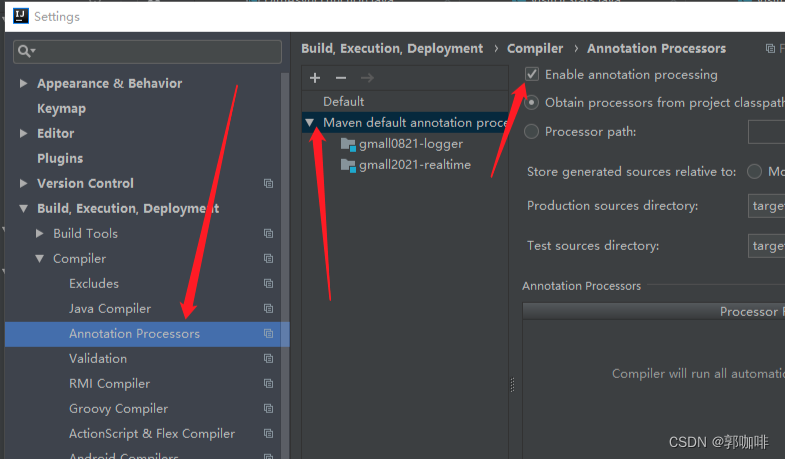Click the settings search field
Image resolution: width=785 pixels, height=459 pixels.
[147, 52]
